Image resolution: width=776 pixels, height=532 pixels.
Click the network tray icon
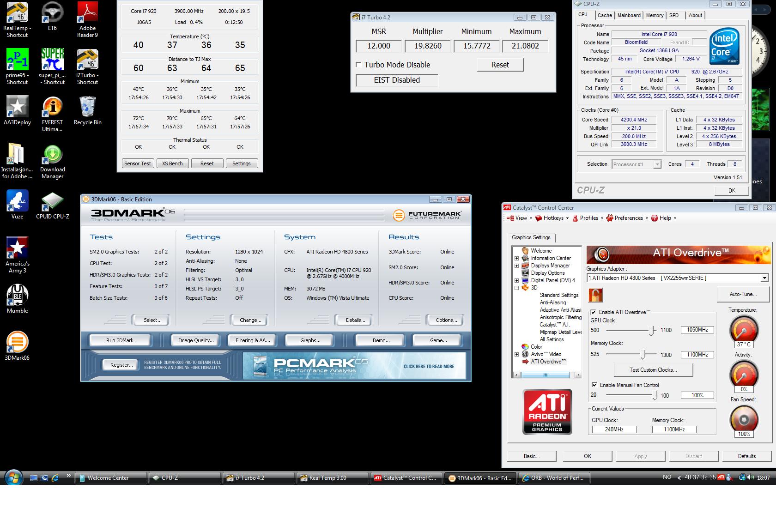coord(742,478)
